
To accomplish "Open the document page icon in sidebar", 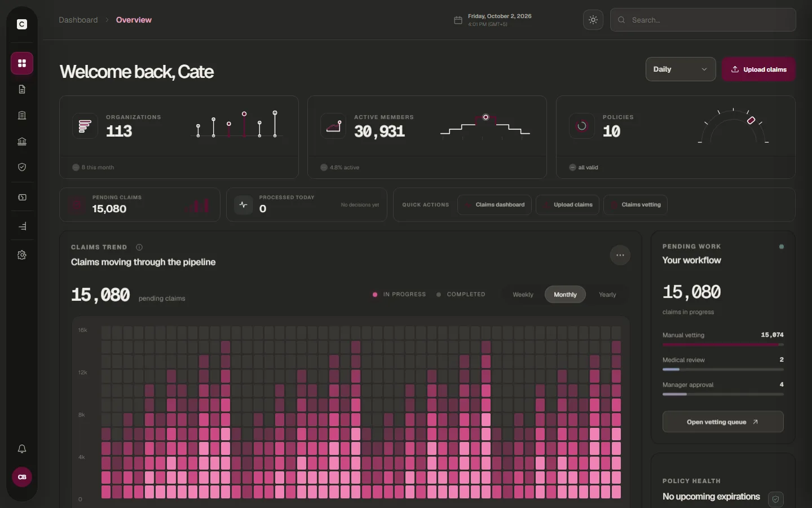I will [x=22, y=89].
